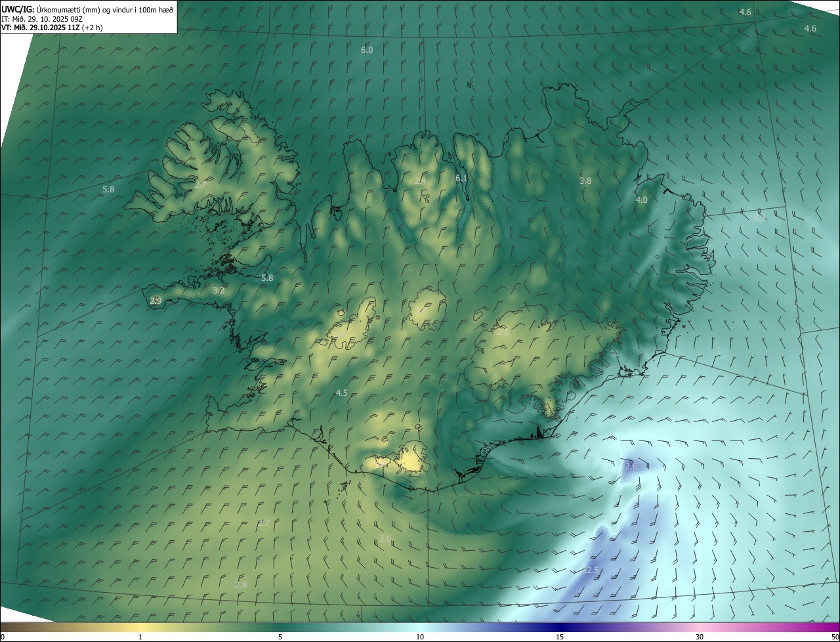Click the 2.4 value label on the map
This screenshot has height=642, width=840.
[x=420, y=181]
